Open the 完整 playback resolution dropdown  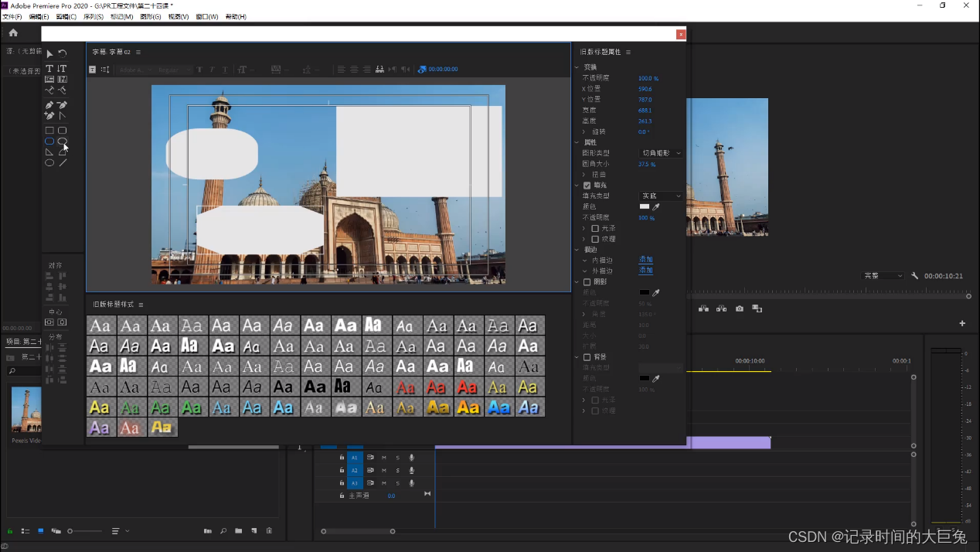[883, 276]
